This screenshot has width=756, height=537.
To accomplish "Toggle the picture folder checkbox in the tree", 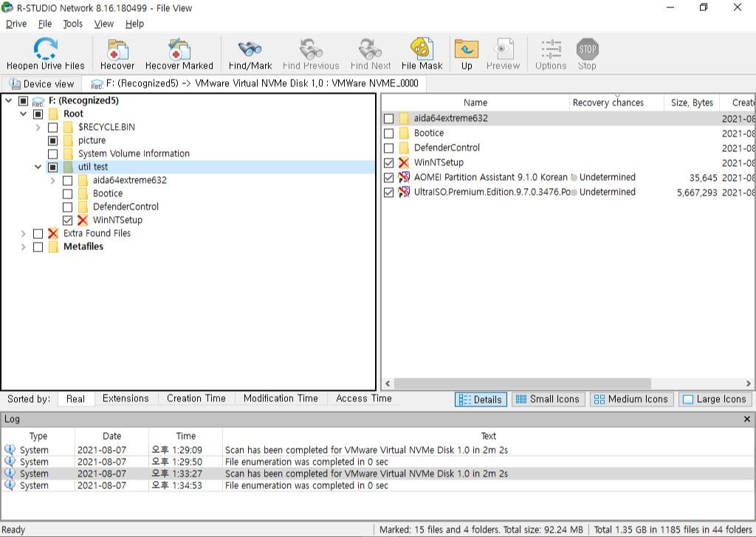I will click(x=53, y=141).
